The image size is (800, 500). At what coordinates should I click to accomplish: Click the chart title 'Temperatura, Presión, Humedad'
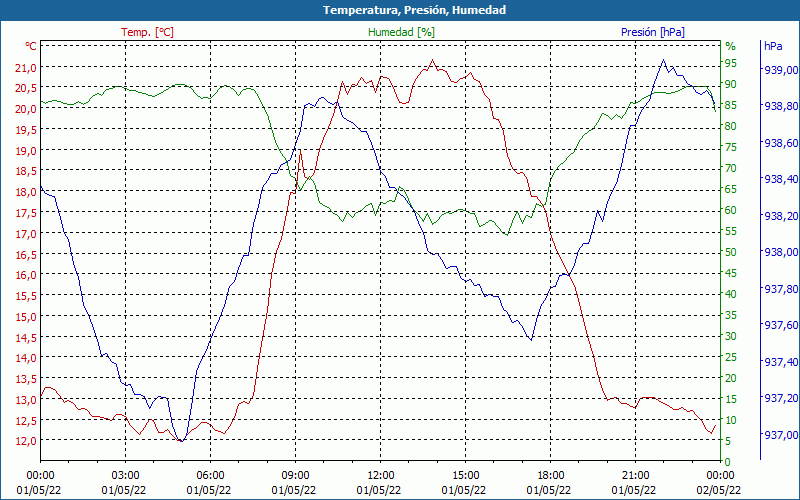pyautogui.click(x=414, y=10)
